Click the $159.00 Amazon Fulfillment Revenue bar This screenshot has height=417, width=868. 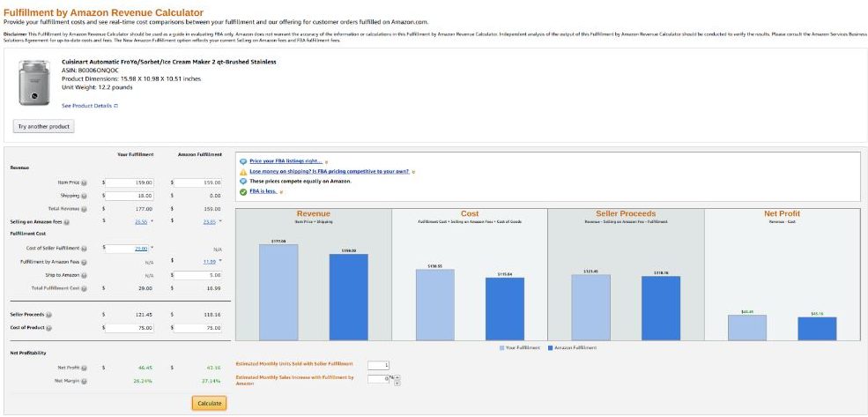tap(349, 297)
